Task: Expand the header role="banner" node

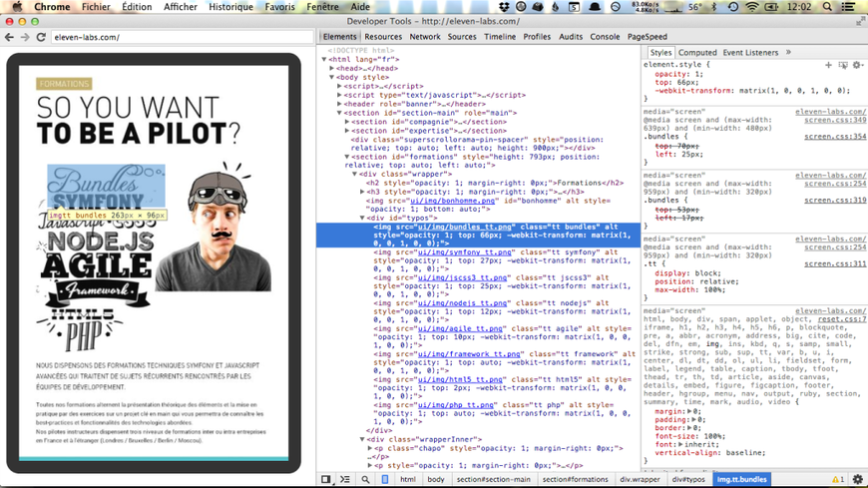Action: coord(339,104)
